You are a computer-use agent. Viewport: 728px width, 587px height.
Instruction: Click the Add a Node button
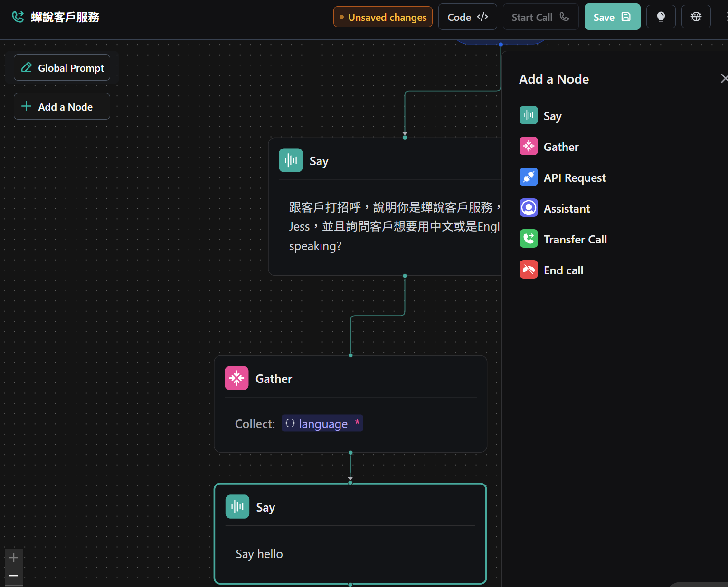pos(62,106)
